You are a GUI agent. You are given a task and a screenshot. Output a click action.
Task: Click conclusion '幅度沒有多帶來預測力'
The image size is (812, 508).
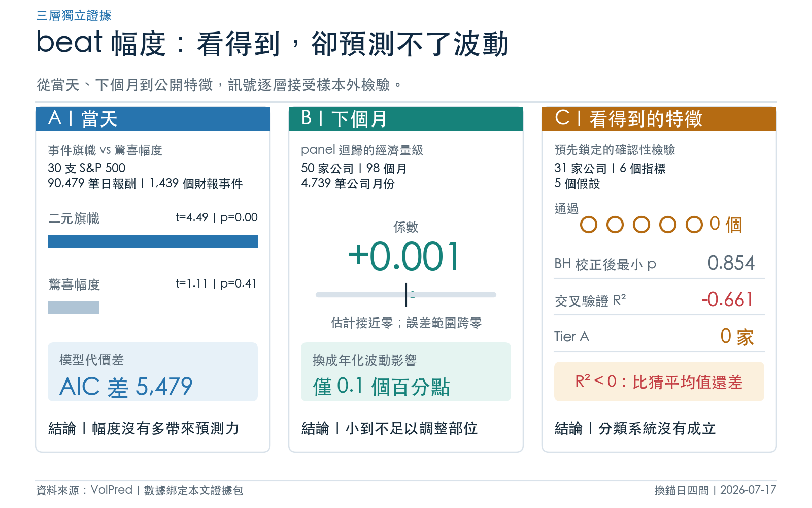pyautogui.click(x=165, y=428)
